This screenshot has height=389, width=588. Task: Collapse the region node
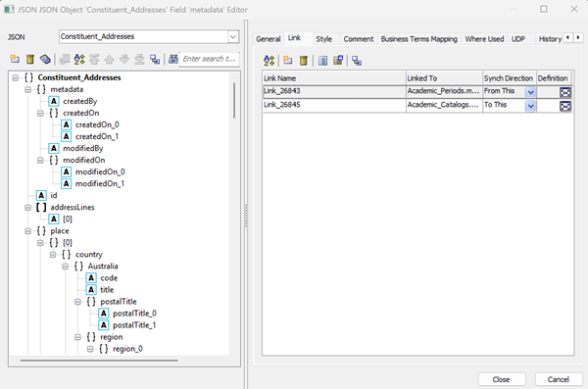click(77, 337)
